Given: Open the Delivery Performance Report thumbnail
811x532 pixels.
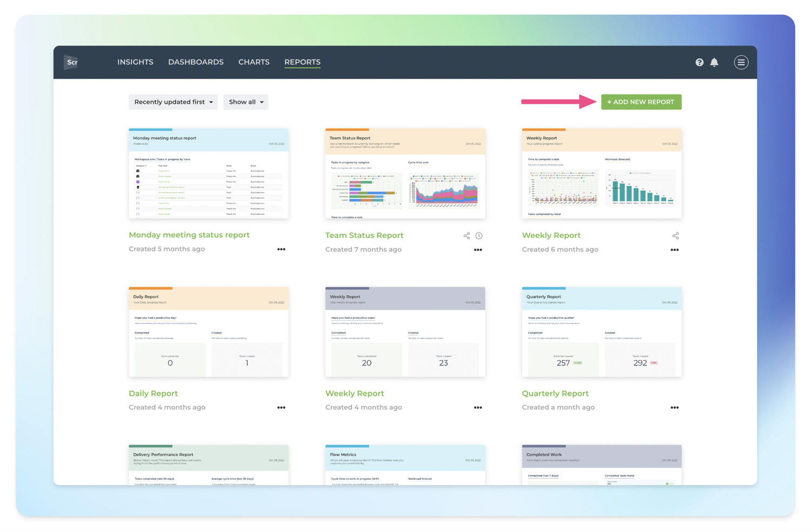Looking at the screenshot, I should pos(209,465).
